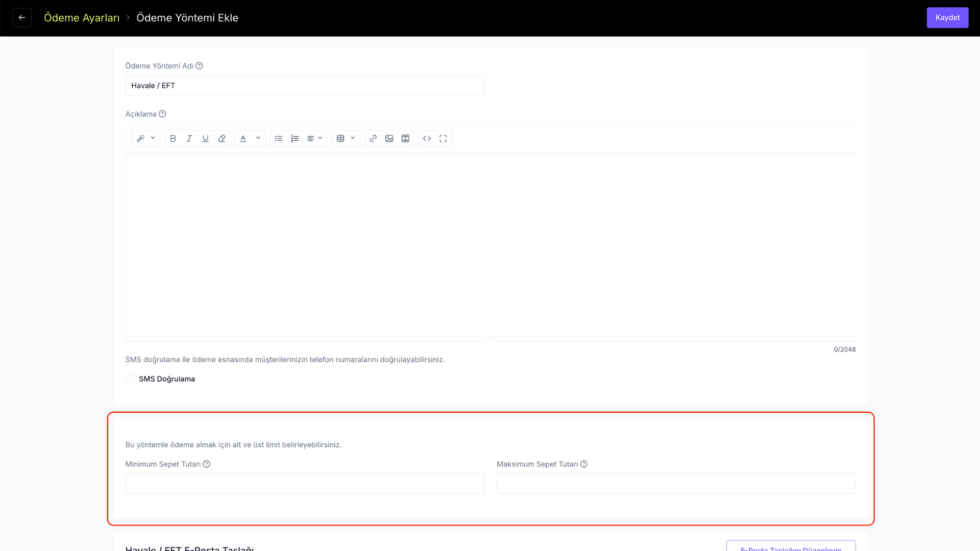This screenshot has width=980, height=551.
Task: Insert an ordered numbered list
Action: click(x=295, y=138)
